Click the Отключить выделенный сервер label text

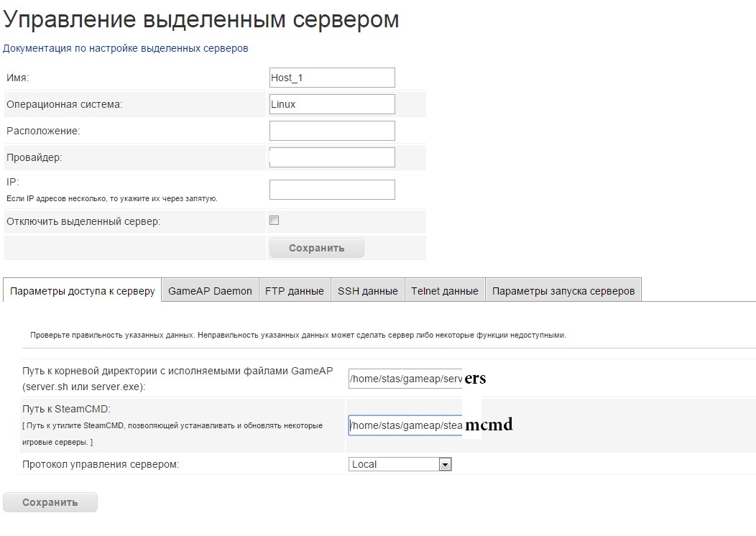83,221
